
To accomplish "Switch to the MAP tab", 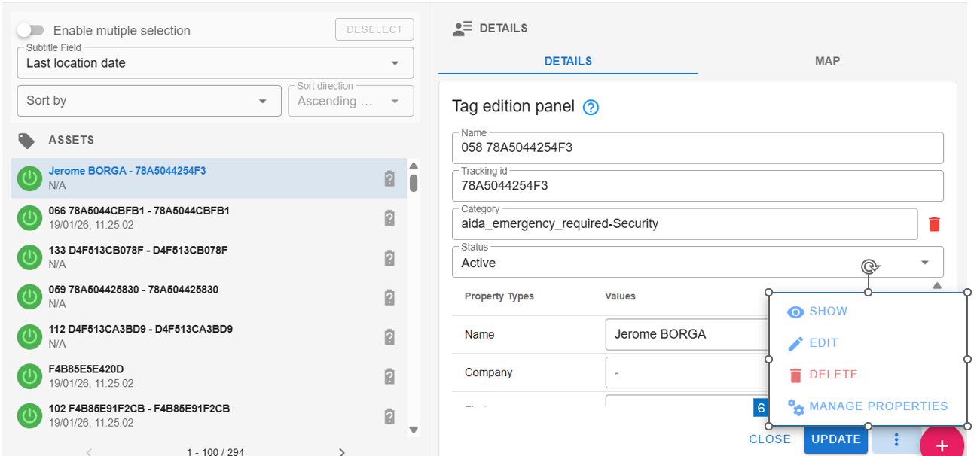I will (827, 61).
